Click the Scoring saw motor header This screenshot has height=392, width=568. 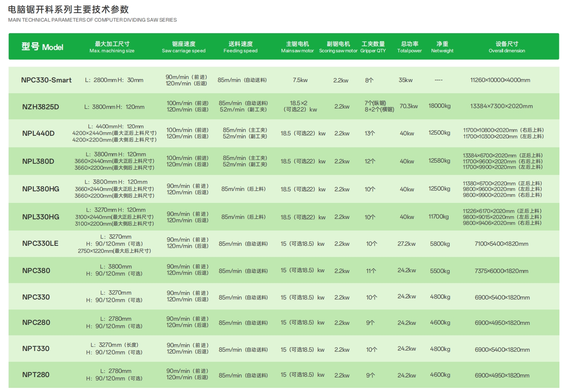pos(338,47)
